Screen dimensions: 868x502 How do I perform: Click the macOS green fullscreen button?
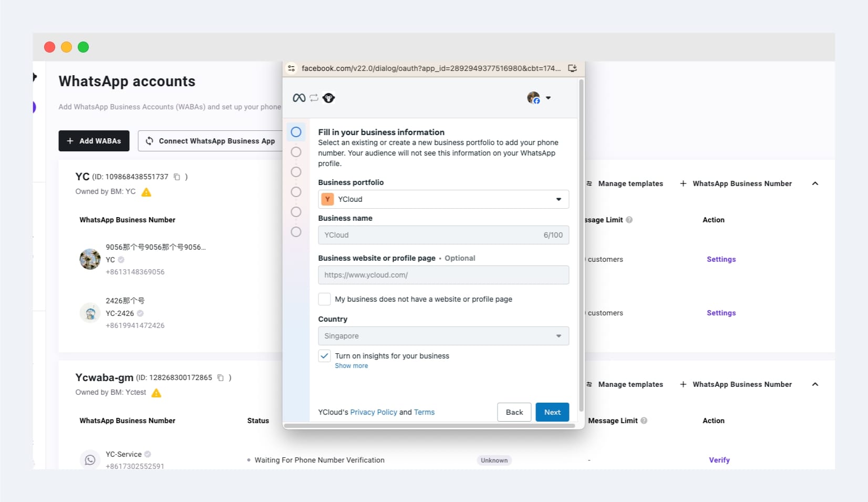point(84,47)
